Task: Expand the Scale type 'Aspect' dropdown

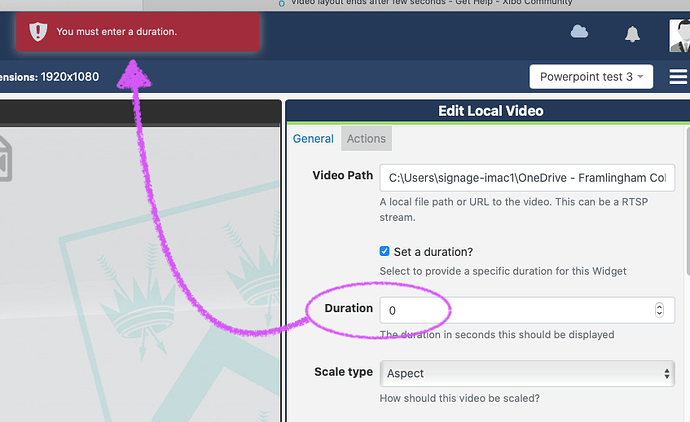Action: pos(527,373)
